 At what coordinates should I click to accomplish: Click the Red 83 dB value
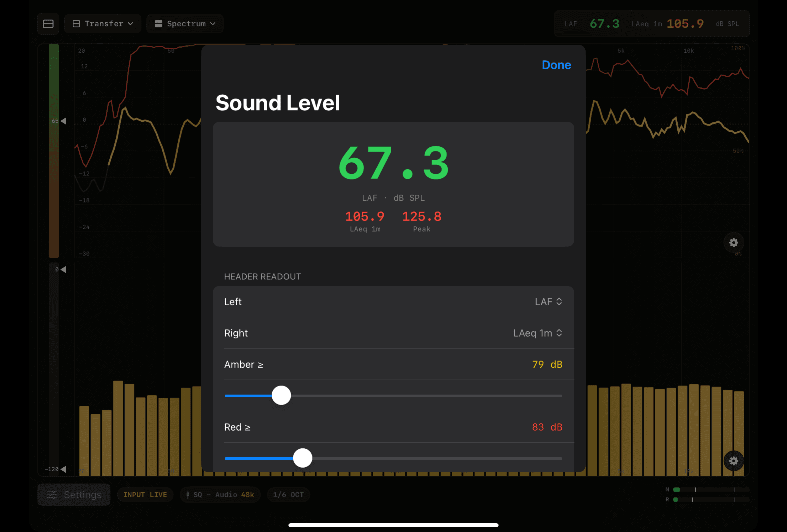pos(547,427)
